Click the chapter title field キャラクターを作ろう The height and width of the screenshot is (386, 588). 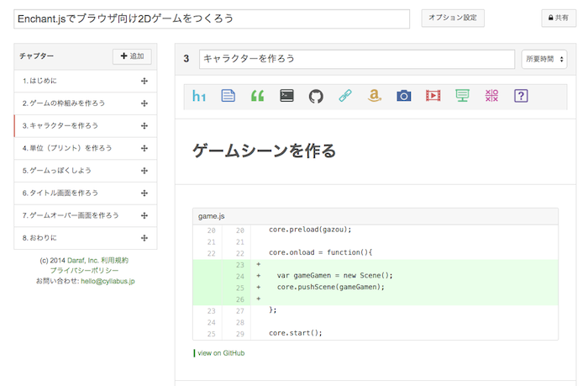tap(356, 59)
